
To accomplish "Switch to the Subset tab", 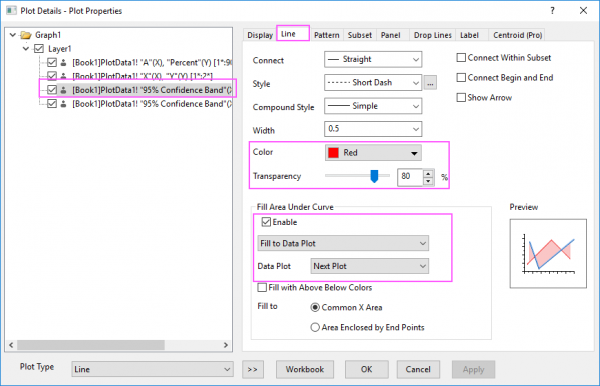I will tap(360, 35).
